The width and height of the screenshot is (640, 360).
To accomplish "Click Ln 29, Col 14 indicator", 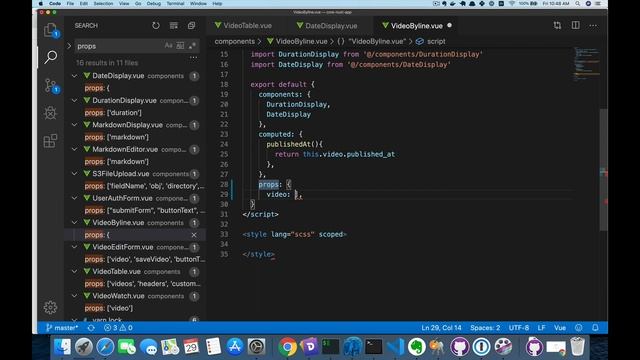I will pos(441,328).
